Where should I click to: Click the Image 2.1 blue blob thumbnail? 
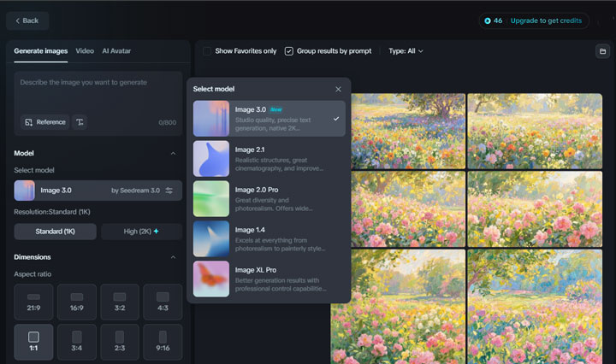pyautogui.click(x=211, y=159)
